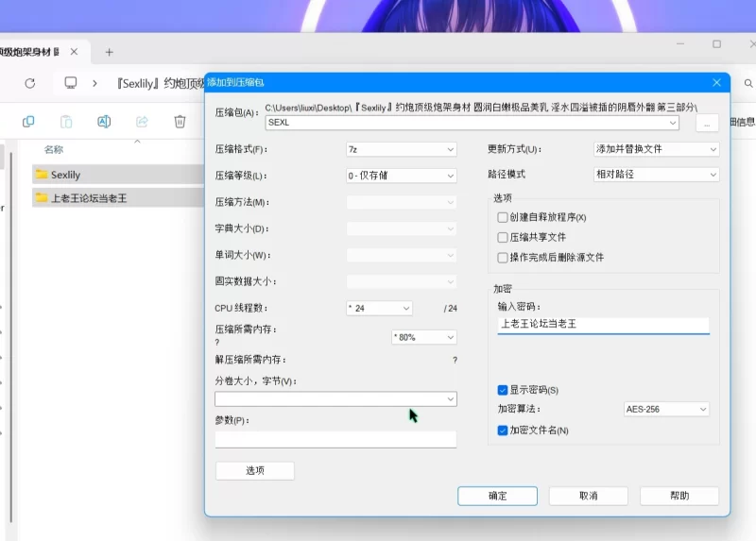Click the share icon in Explorer toolbar
756x541 pixels.
[142, 122]
